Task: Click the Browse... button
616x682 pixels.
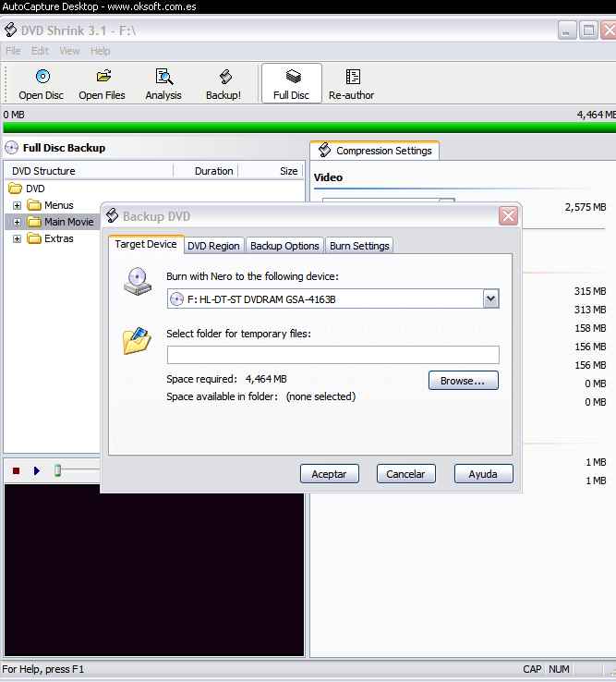Action: coord(464,381)
